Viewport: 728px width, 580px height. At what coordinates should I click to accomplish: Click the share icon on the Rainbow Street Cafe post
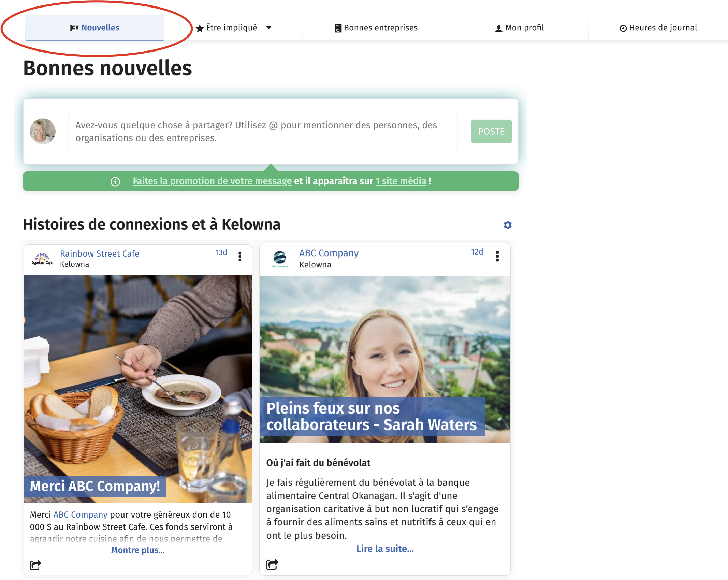35,565
